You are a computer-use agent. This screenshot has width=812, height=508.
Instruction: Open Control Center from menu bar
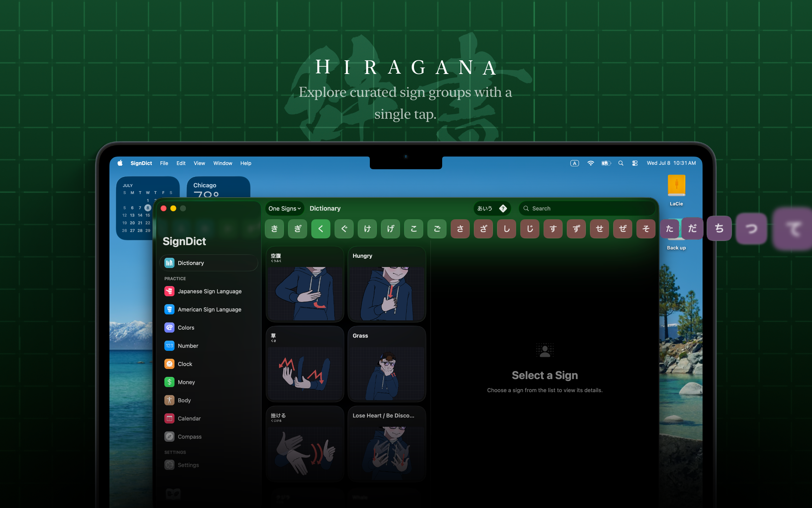[635, 163]
